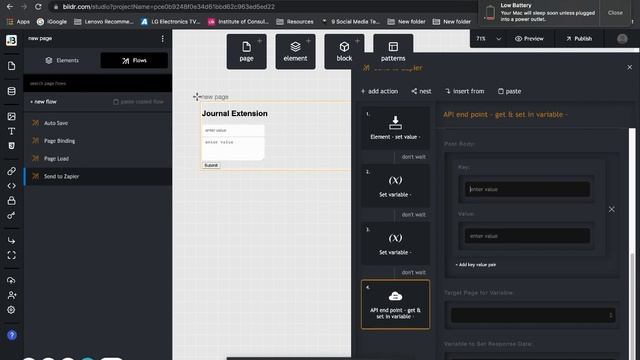Open the iGoogle bookmark
This screenshot has height=360, width=640.
(52, 22)
